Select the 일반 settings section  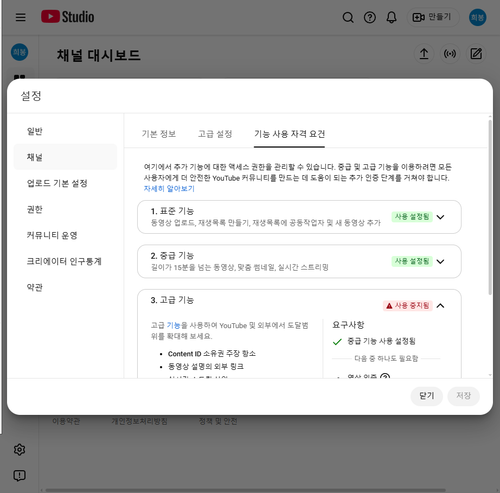[65, 131]
